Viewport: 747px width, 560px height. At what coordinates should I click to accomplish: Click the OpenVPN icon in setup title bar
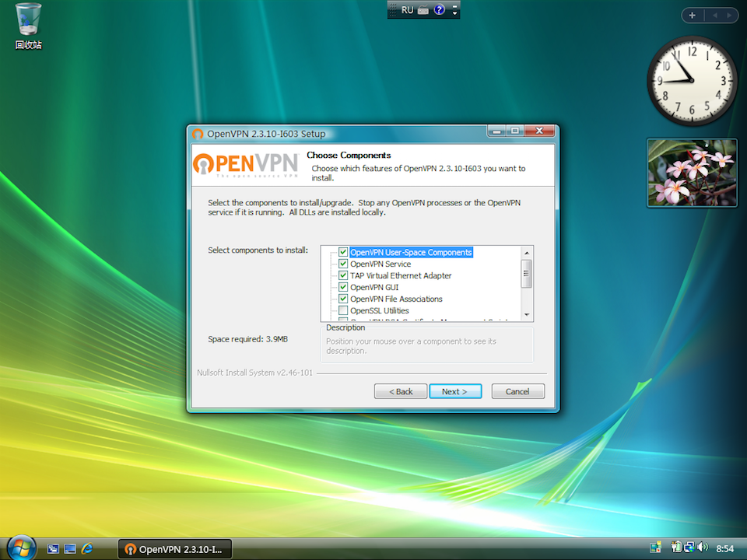(198, 134)
